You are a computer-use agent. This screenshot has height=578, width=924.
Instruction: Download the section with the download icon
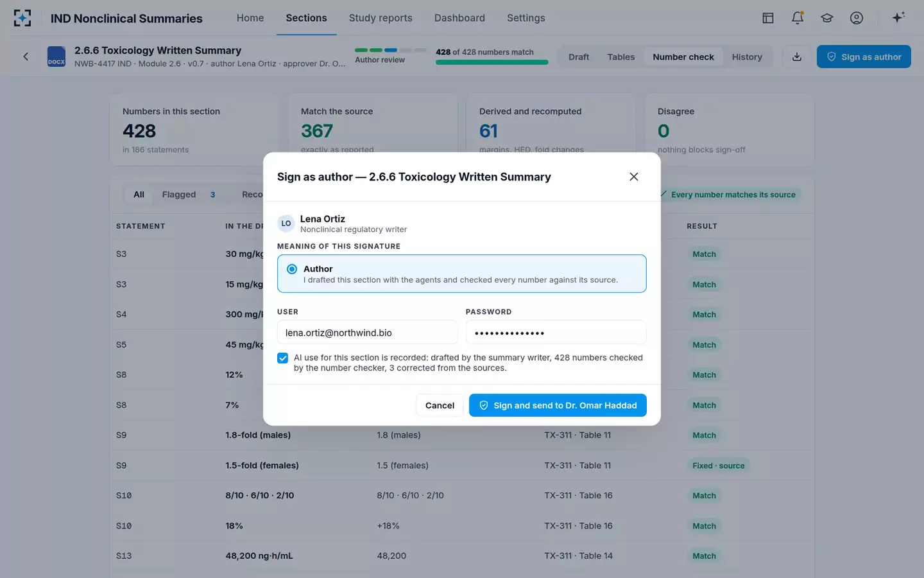click(x=797, y=57)
